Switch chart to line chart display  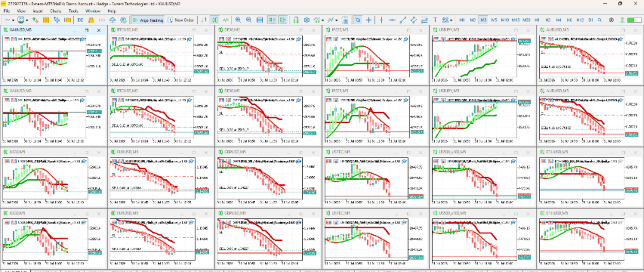[x=226, y=20]
